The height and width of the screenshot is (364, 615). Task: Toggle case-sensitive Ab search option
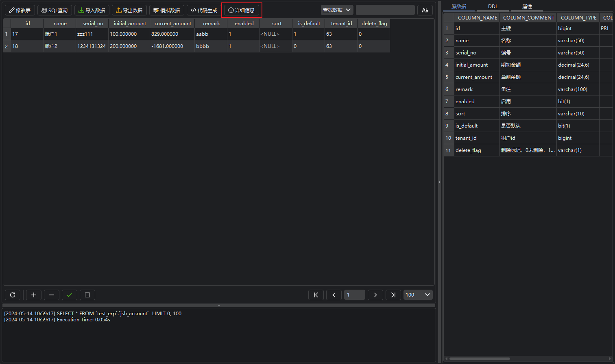pos(425,10)
